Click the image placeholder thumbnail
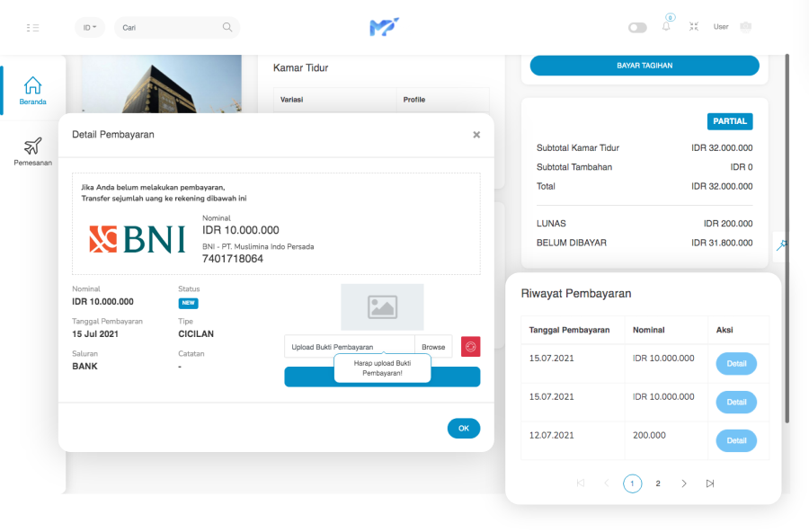This screenshot has height=532, width=809. coord(382,307)
